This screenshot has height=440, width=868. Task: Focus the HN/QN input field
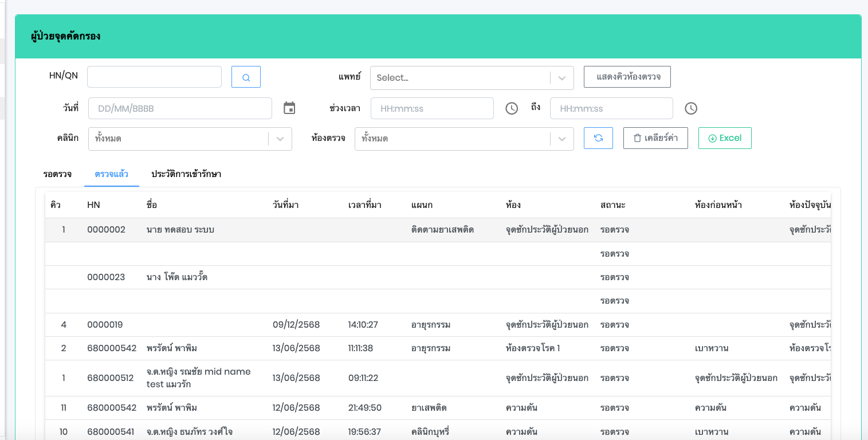pyautogui.click(x=154, y=77)
